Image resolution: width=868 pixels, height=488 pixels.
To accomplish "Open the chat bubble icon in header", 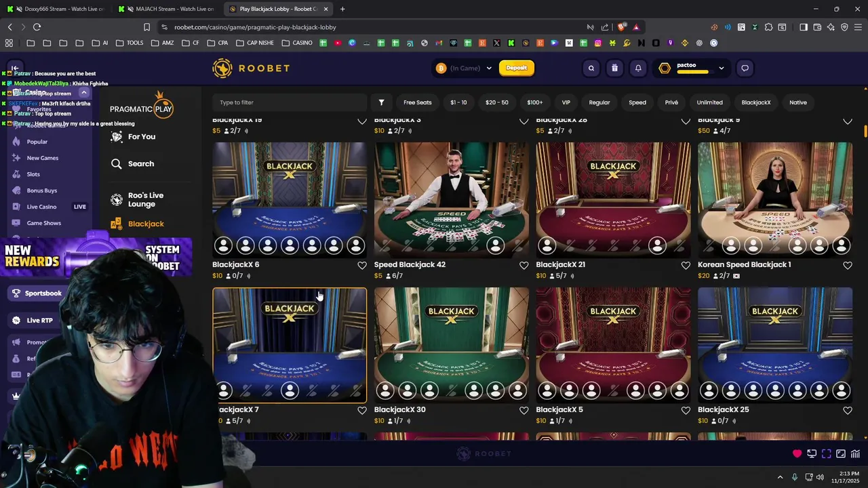I will click(x=745, y=68).
